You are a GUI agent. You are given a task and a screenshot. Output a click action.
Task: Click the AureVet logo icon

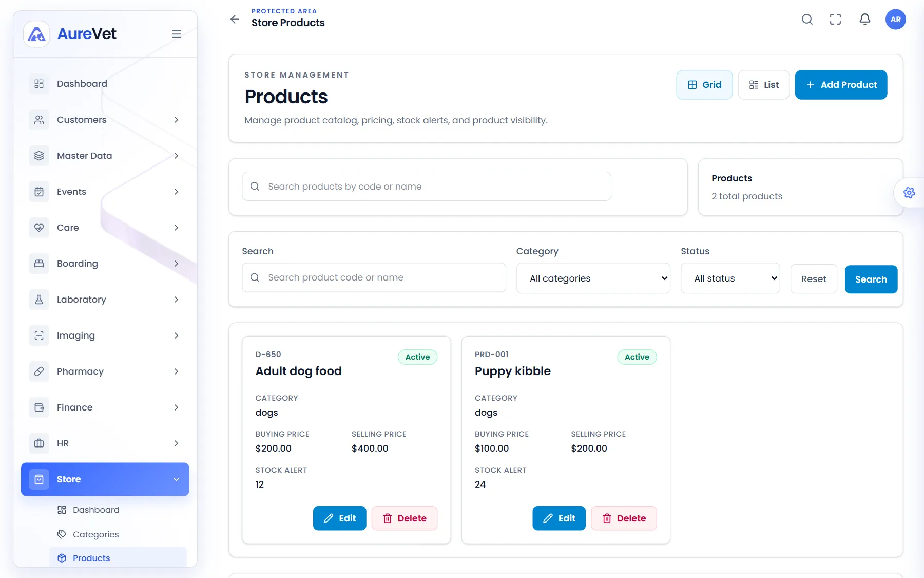tap(36, 34)
